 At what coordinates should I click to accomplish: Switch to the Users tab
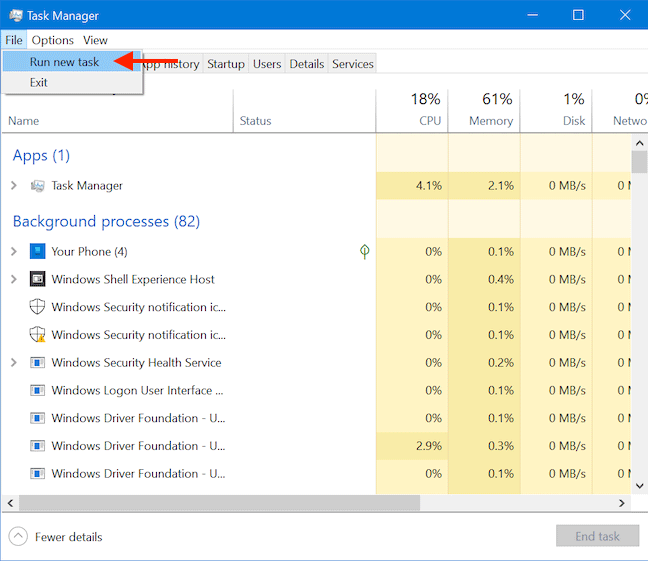point(267,64)
